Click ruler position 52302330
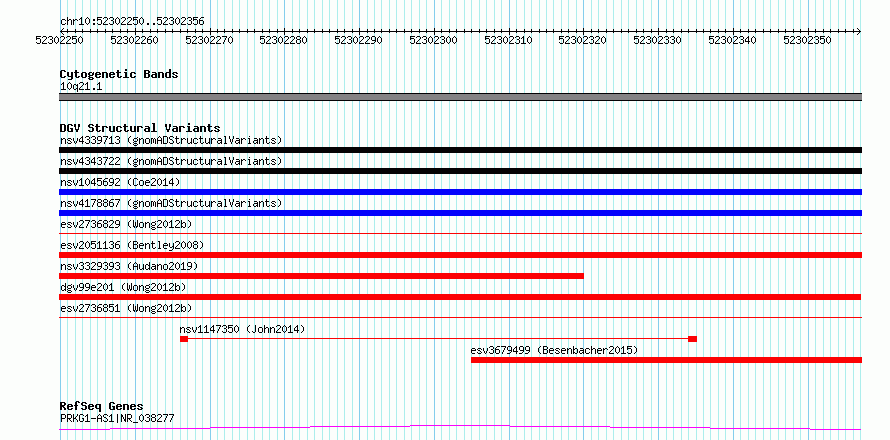 [x=657, y=40]
